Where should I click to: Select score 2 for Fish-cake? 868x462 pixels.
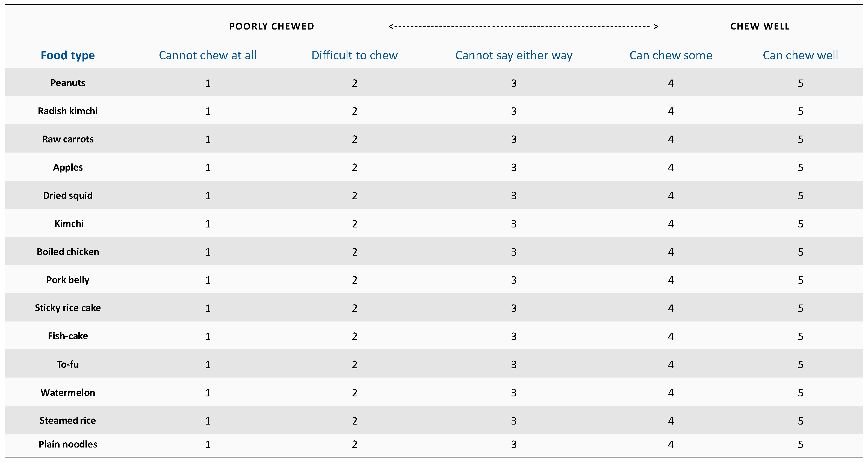tap(355, 337)
